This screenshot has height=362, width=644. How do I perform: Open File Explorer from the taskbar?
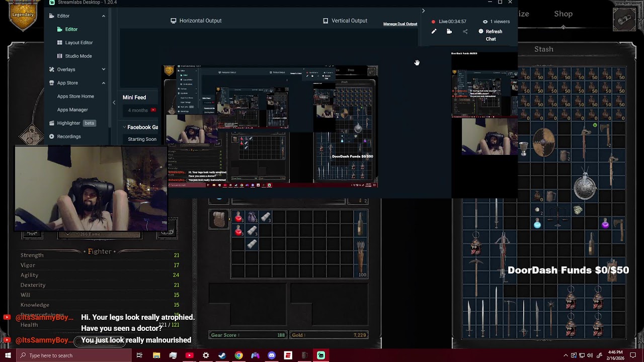coord(156,355)
